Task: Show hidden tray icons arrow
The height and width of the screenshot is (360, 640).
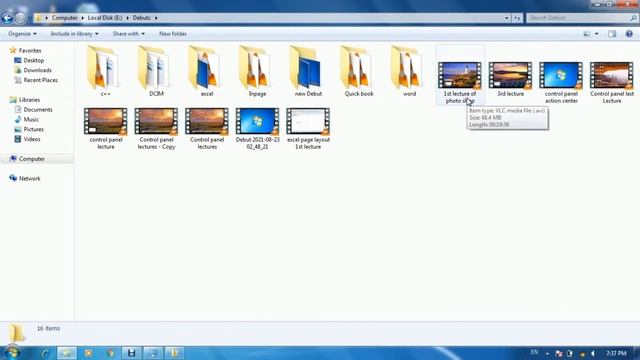Action: pos(547,353)
